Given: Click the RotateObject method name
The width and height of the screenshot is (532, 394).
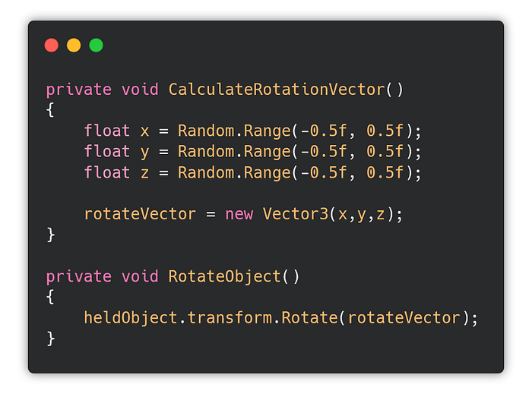Looking at the screenshot, I should [x=225, y=276].
